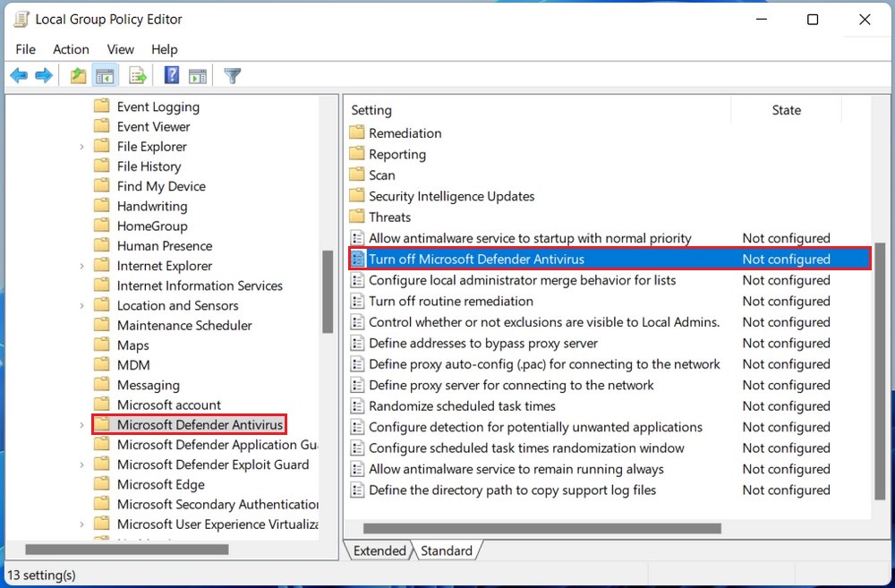Click the left tree vertical scrollbar thumb
The width and height of the screenshot is (895, 588).
(328, 291)
